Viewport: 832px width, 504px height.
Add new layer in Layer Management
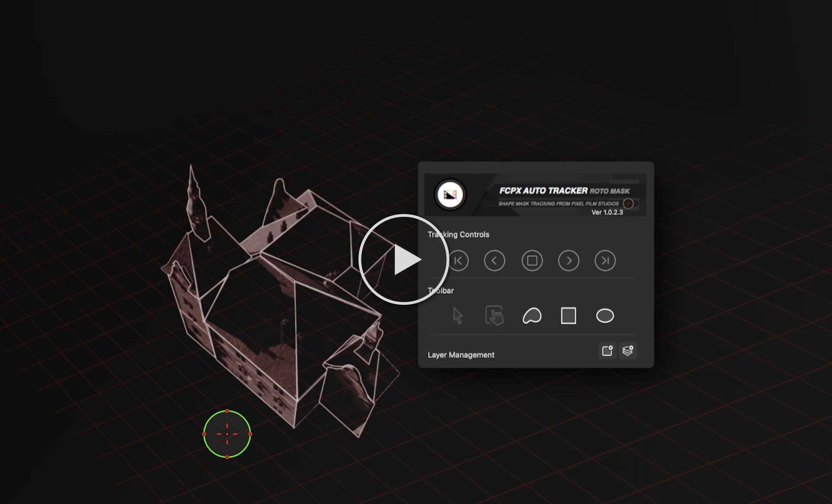(607, 350)
